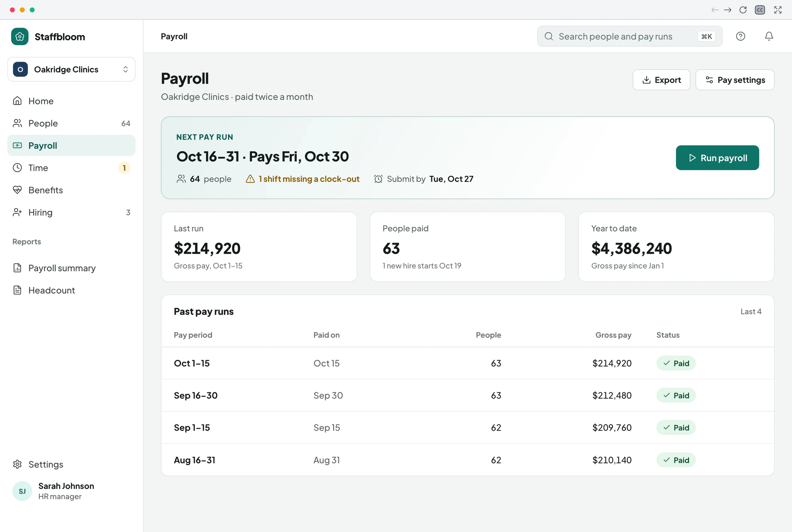Open Pay settings
This screenshot has width=792, height=532.
coord(735,80)
